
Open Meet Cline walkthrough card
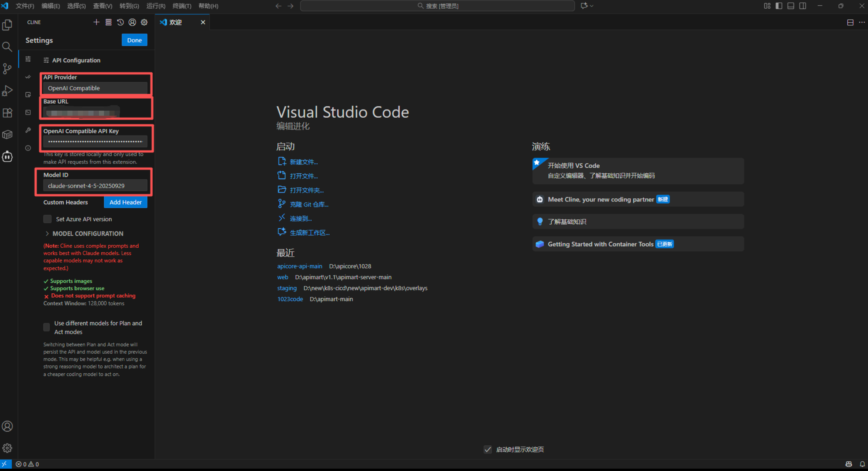tap(638, 199)
